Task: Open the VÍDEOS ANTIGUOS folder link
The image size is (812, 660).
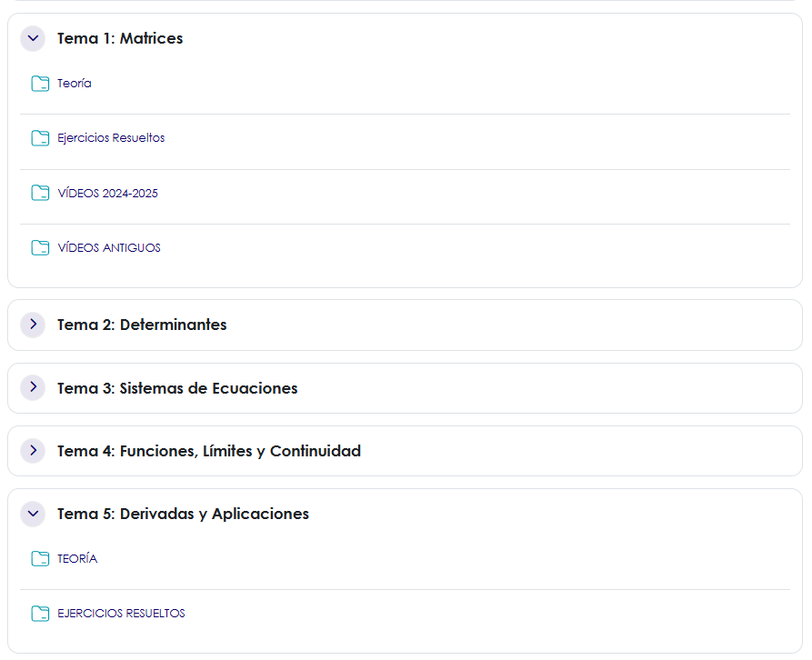Action: pos(109,248)
